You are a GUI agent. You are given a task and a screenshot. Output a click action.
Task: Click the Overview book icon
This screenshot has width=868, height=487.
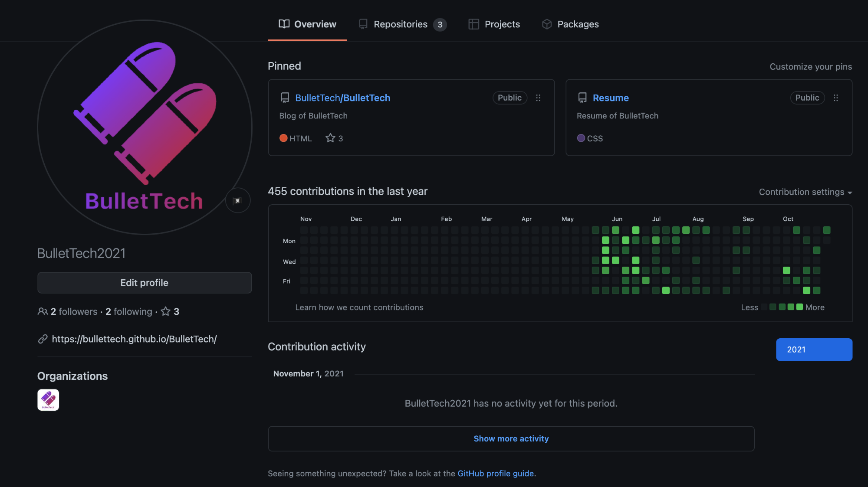click(x=284, y=24)
